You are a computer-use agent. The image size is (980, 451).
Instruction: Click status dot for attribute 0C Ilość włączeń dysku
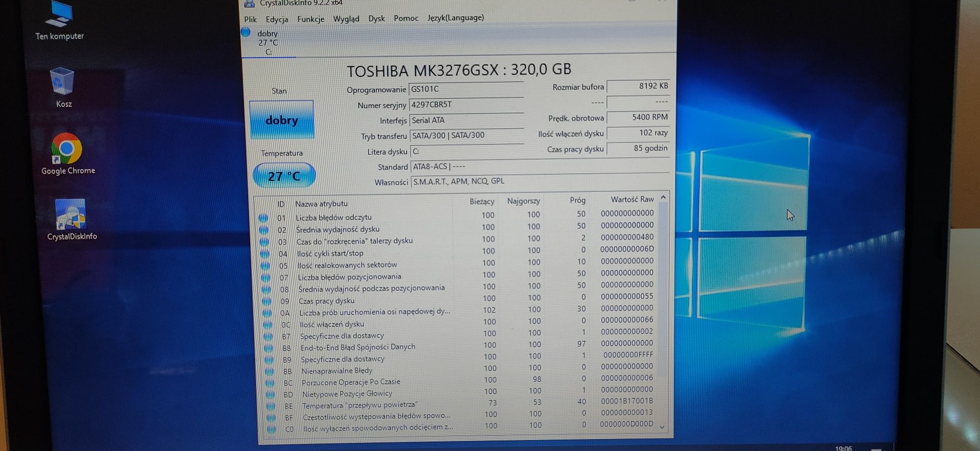click(x=268, y=325)
